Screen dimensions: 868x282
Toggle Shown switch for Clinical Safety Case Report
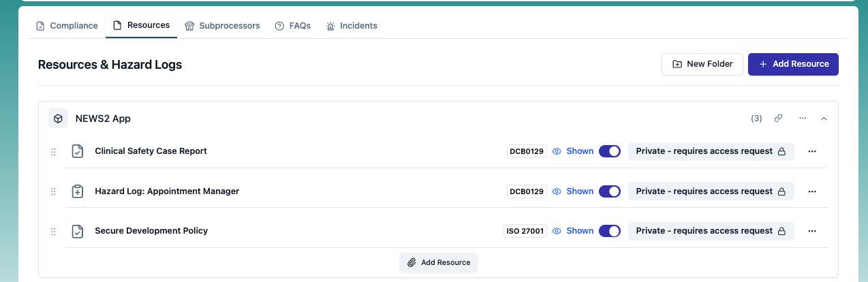pyautogui.click(x=610, y=151)
